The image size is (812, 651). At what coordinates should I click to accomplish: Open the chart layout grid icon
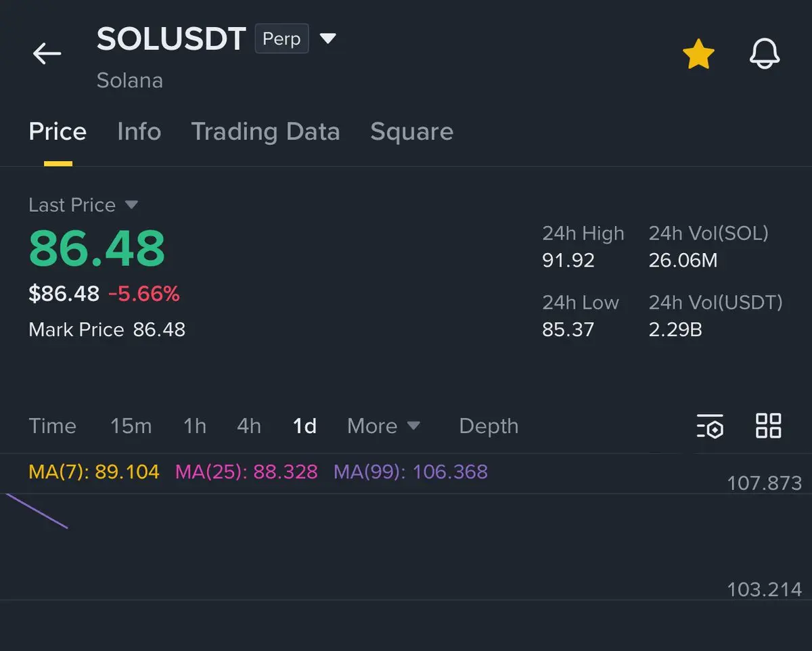coord(768,426)
